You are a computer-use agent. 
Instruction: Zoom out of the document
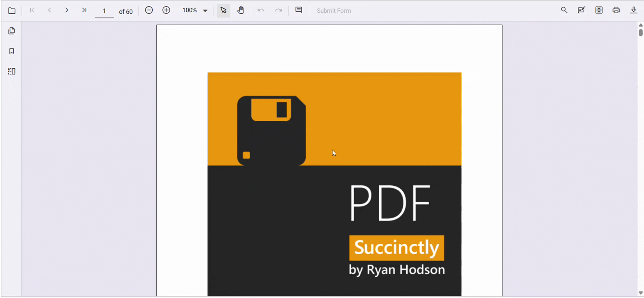149,10
